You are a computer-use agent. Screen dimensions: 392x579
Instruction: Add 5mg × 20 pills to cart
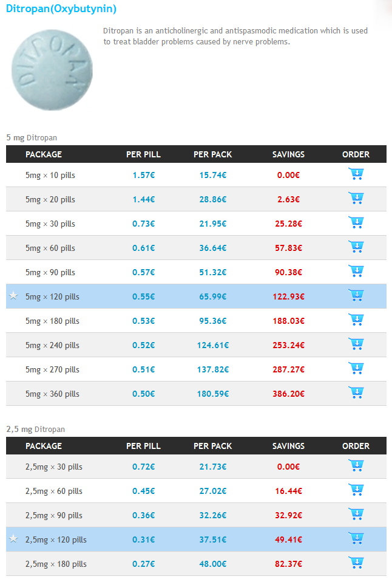[x=356, y=198]
